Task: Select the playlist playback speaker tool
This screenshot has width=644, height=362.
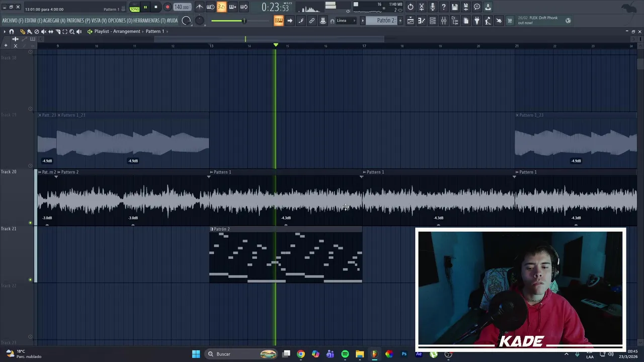Action: pyautogui.click(x=79, y=31)
